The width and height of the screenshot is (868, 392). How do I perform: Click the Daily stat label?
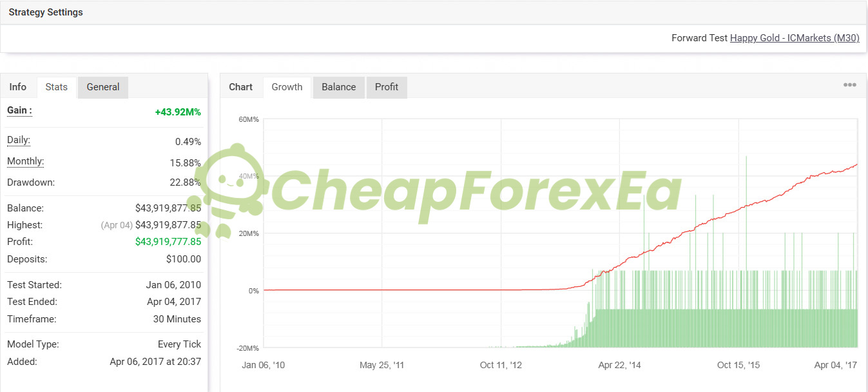19,140
